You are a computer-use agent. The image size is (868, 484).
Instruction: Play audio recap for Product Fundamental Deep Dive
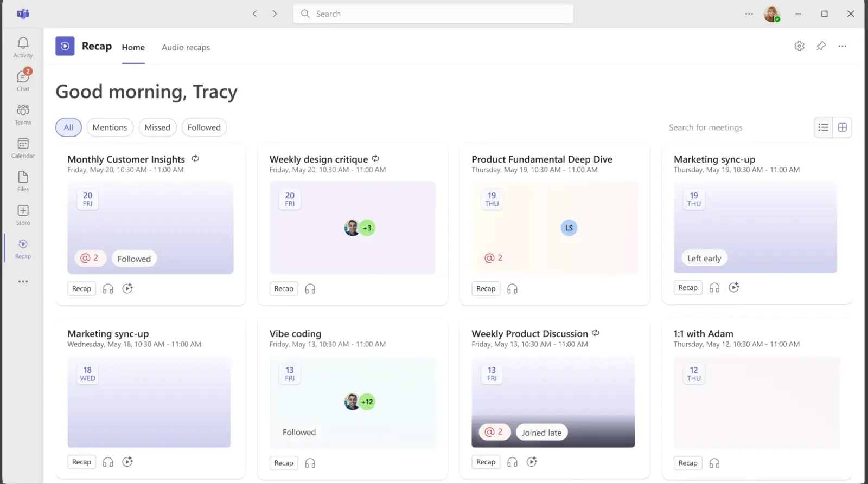point(512,289)
